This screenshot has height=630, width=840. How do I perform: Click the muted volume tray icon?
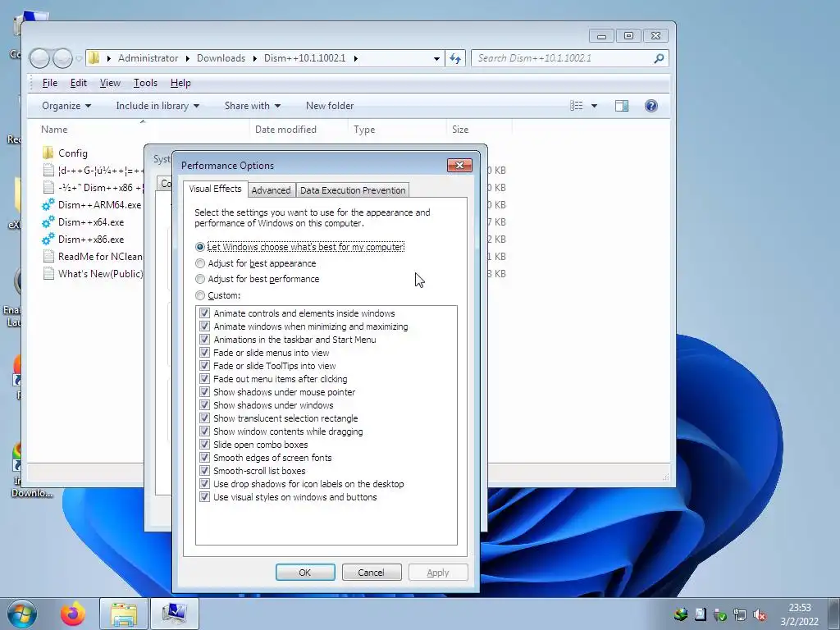click(x=760, y=615)
